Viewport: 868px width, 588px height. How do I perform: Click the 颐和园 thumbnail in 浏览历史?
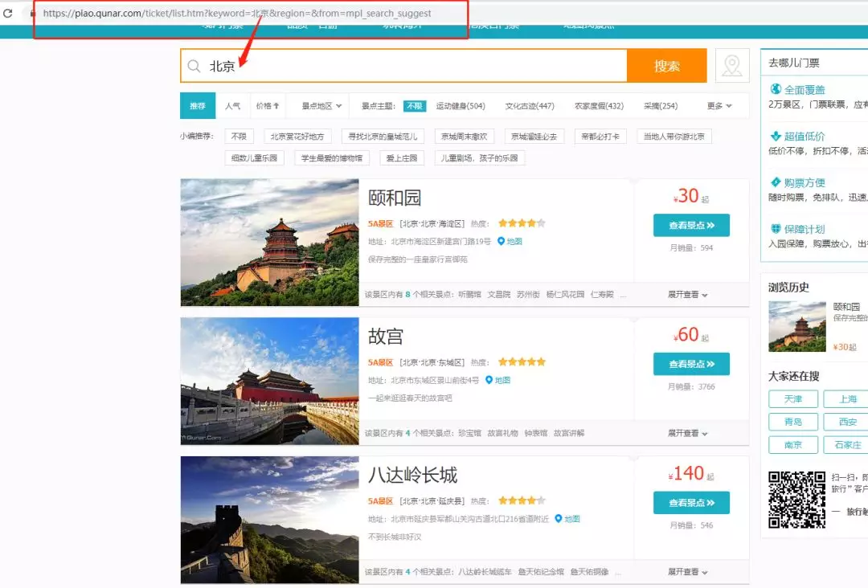796,326
